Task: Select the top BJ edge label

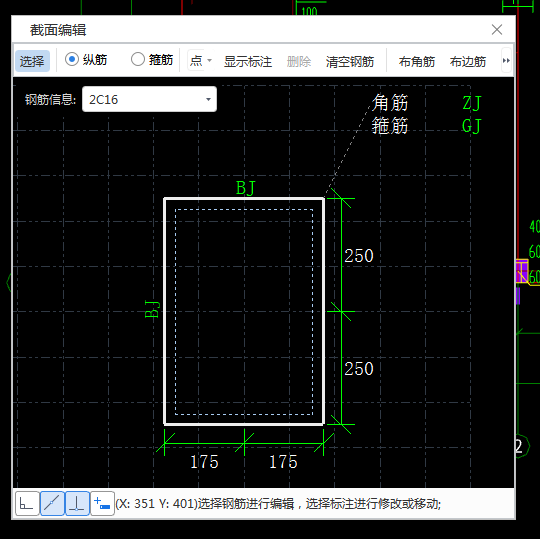Action: (x=246, y=188)
